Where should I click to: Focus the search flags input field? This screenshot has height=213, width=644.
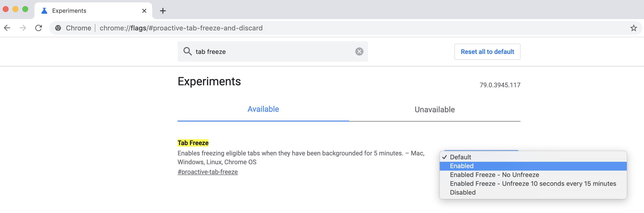tap(272, 51)
